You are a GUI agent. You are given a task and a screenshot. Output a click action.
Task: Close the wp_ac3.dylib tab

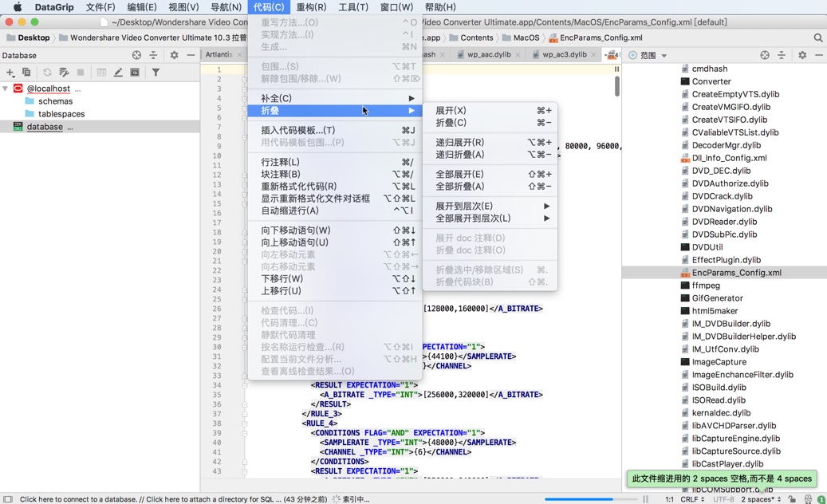[593, 54]
